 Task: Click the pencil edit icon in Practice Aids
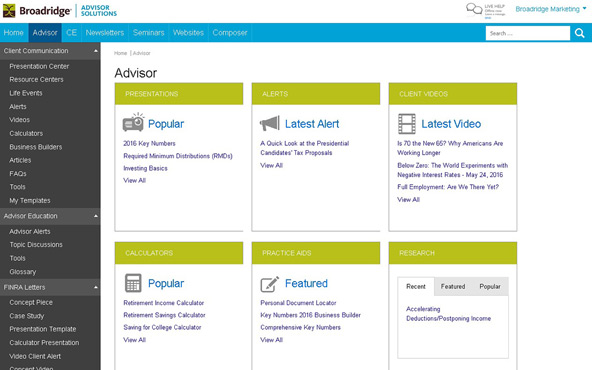(270, 284)
